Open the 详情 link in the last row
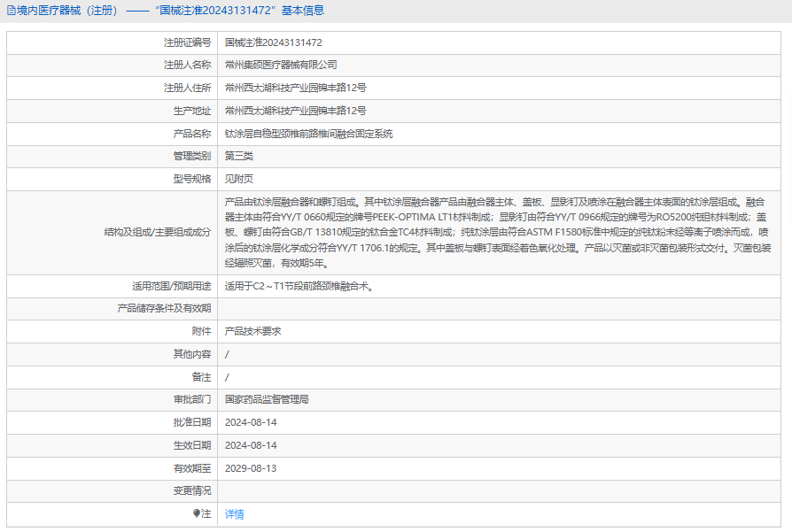Image resolution: width=792 pixels, height=532 pixels. 234,514
